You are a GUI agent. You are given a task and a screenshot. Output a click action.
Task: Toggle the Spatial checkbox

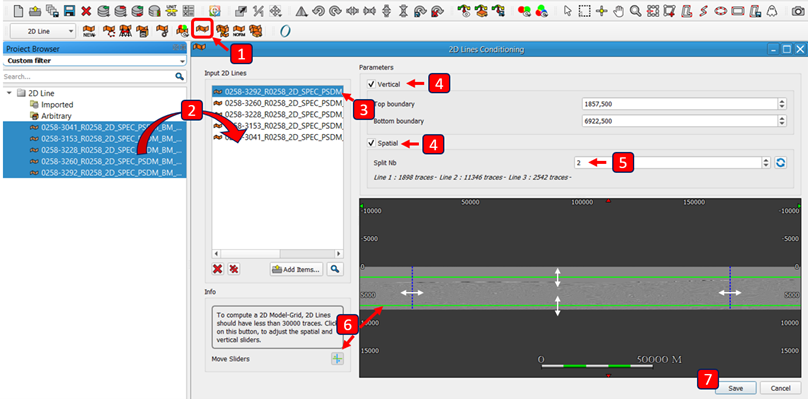pos(371,143)
